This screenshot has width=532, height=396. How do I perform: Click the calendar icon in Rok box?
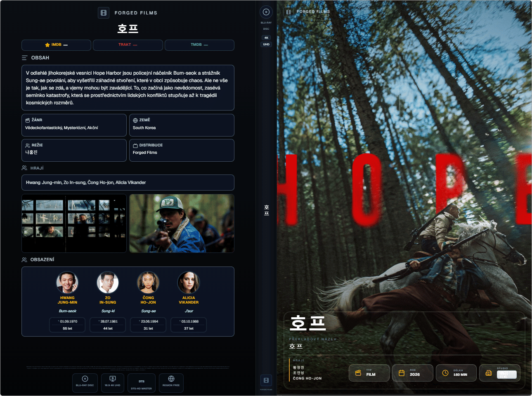(402, 373)
